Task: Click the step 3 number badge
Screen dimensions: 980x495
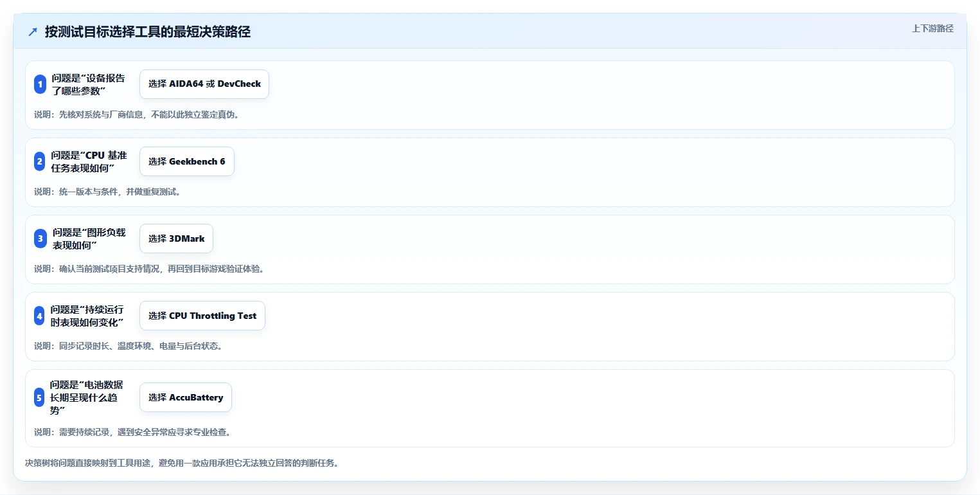Action: coord(40,239)
